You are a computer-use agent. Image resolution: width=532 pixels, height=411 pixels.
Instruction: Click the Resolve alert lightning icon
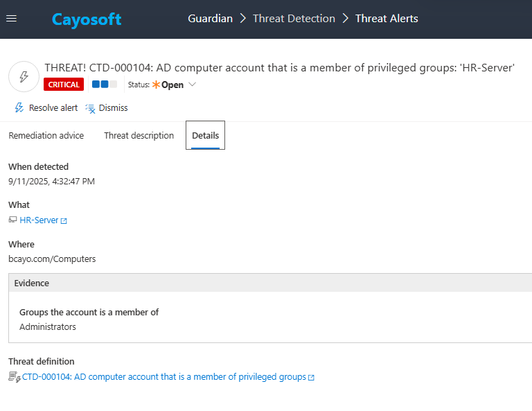pyautogui.click(x=19, y=108)
